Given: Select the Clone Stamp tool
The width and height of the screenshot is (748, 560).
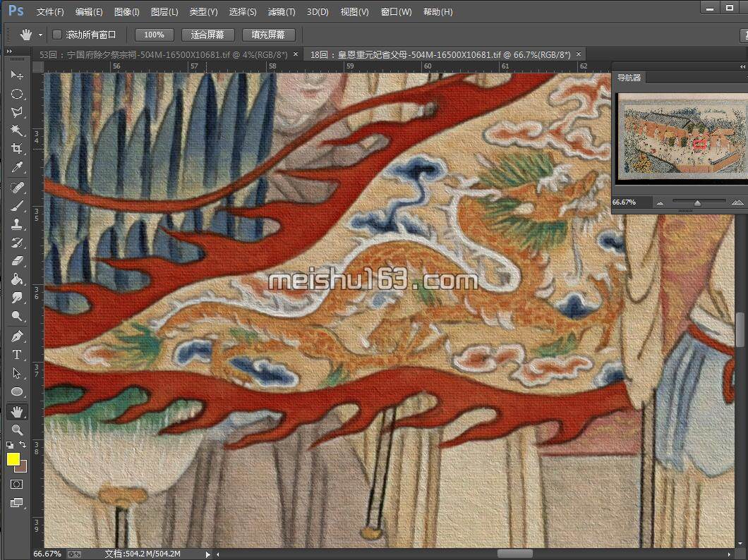Looking at the screenshot, I should click(x=17, y=224).
